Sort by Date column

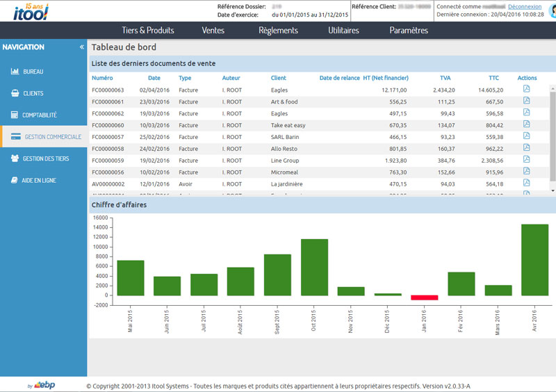point(154,78)
